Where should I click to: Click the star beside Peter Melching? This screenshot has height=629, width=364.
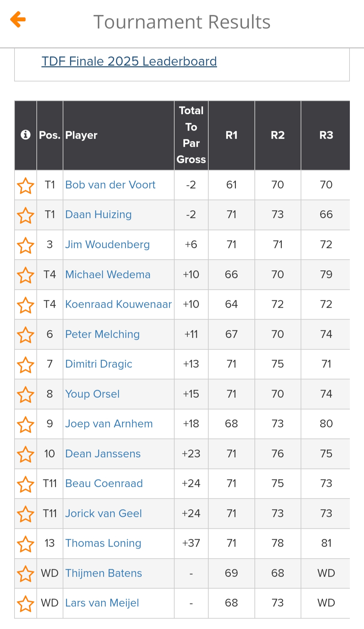pos(26,334)
